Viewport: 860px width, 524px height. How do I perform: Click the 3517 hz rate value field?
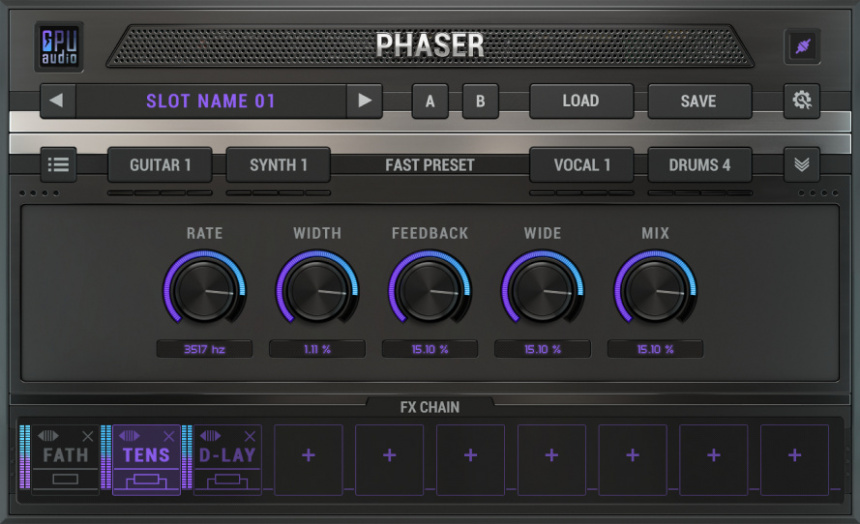(205, 349)
